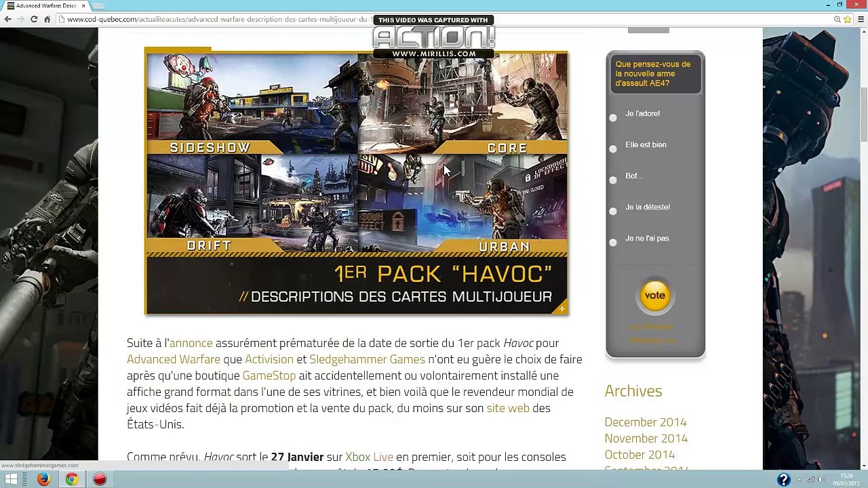Open the browser home page
This screenshot has height=488, width=868.
tap(47, 19)
